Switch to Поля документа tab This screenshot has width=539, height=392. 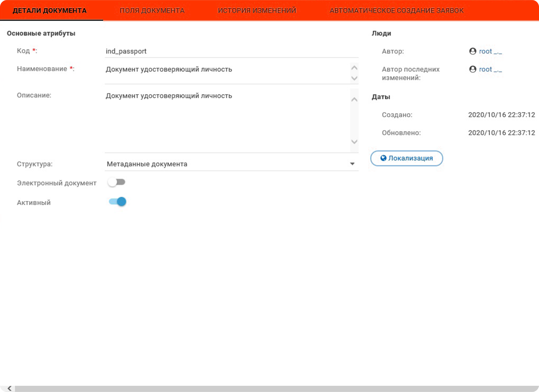[x=152, y=11]
